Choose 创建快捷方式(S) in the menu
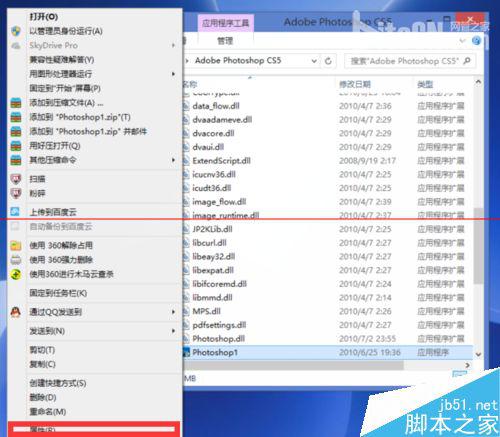This screenshot has height=437, width=500. (x=58, y=383)
